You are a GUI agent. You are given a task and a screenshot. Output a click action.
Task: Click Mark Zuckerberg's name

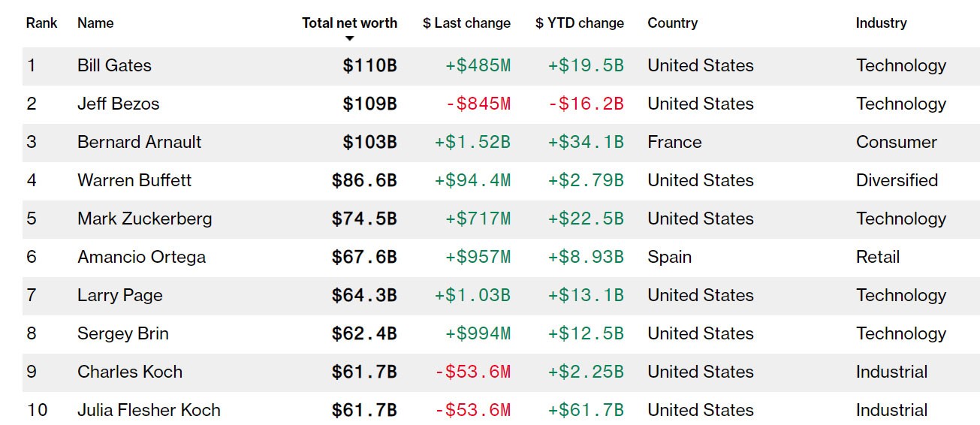(144, 219)
